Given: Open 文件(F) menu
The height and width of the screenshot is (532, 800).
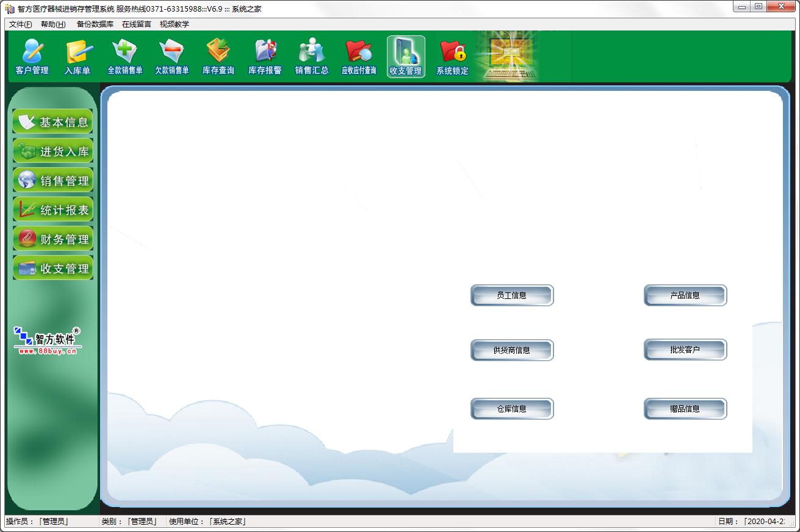Looking at the screenshot, I should (21, 24).
